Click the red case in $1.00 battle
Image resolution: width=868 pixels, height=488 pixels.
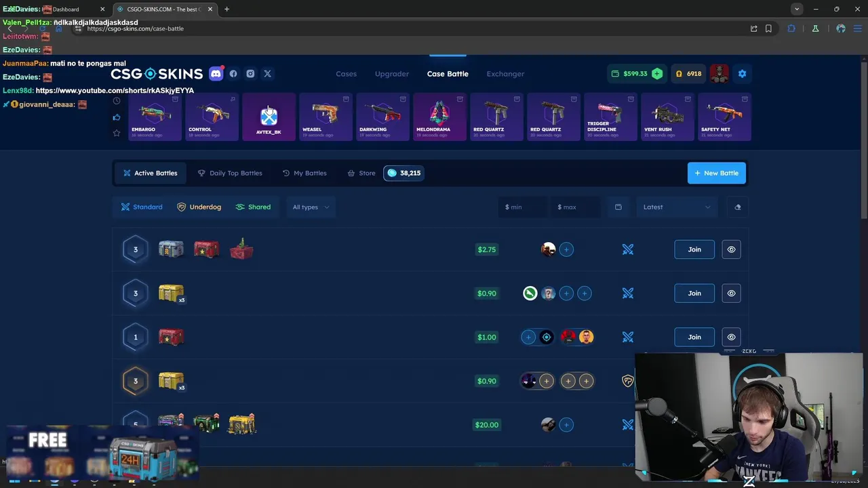171,337
